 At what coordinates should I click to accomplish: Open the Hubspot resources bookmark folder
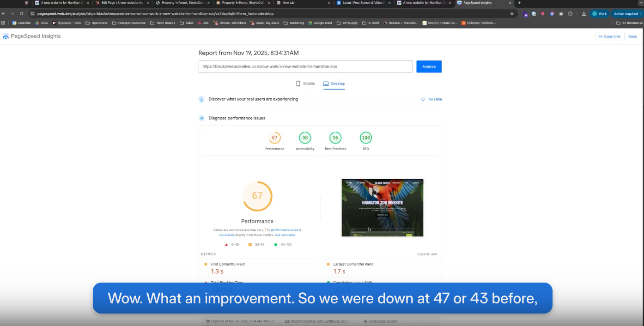[129, 23]
